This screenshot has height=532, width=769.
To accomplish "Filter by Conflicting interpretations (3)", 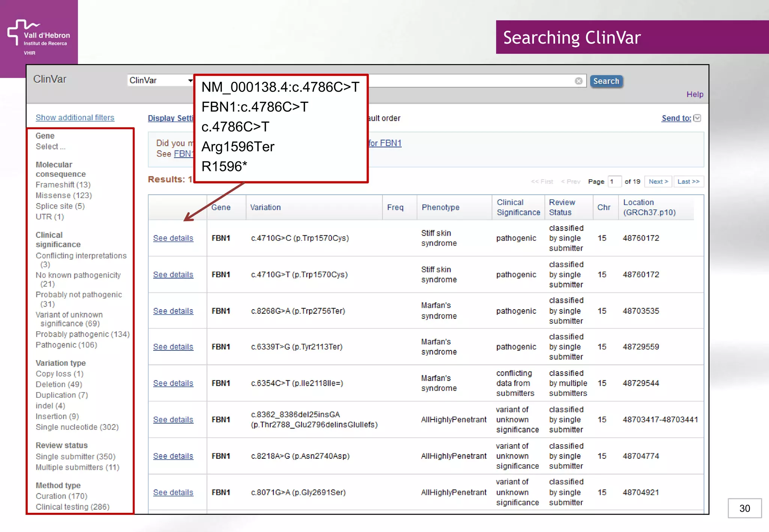I will 81,260.
